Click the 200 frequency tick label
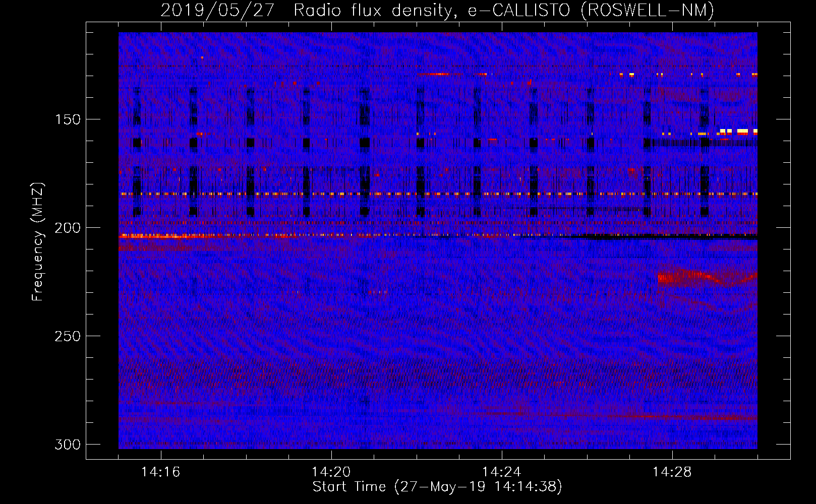816x504 pixels. pyautogui.click(x=68, y=228)
